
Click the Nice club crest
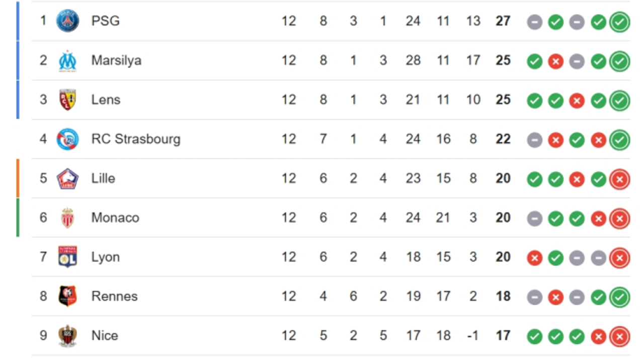67,335
